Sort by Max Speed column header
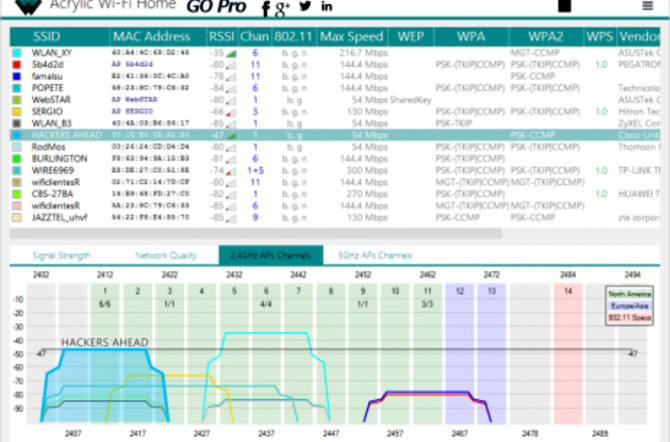The image size is (670, 442). (352, 37)
